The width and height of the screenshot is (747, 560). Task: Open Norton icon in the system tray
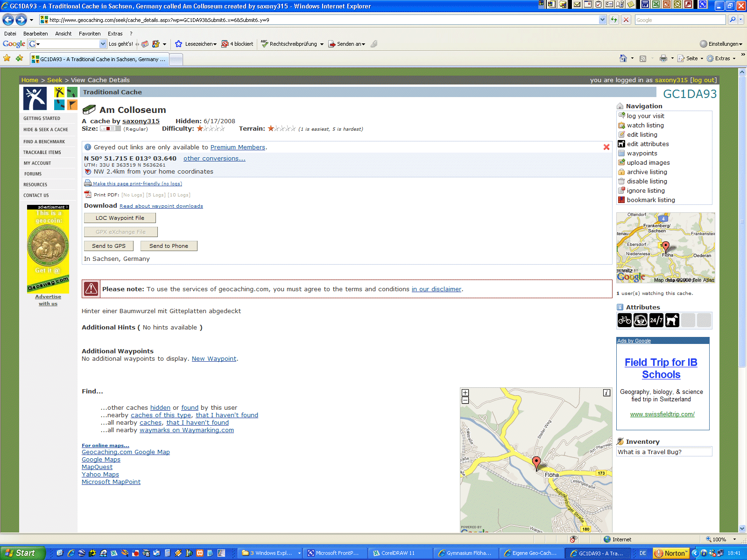671,553
